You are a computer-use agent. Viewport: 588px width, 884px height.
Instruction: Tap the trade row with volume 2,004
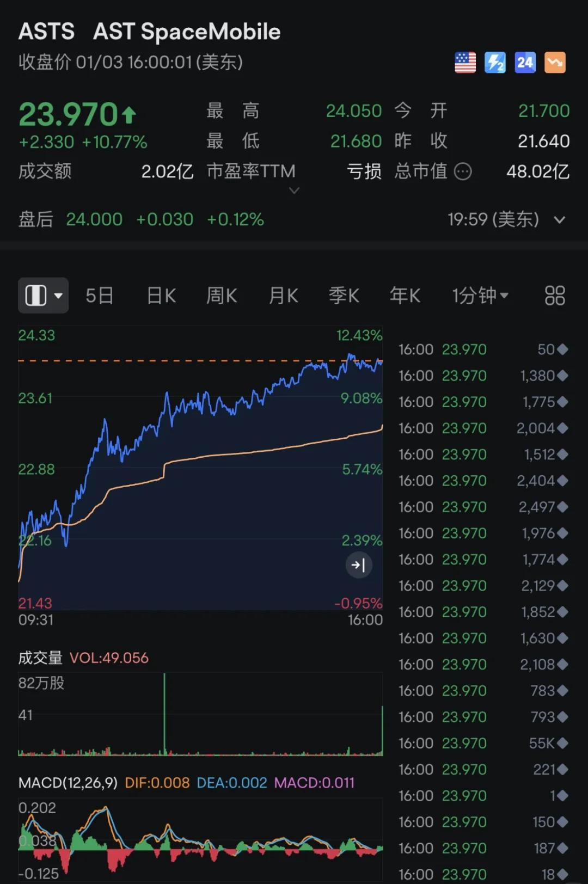coord(483,428)
